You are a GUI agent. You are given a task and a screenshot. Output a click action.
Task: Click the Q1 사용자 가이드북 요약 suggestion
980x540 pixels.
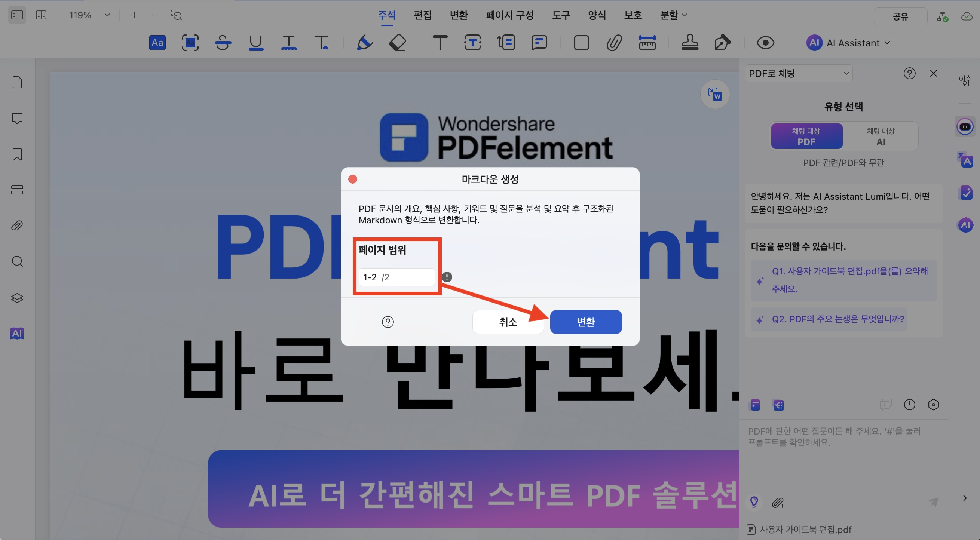pos(843,280)
